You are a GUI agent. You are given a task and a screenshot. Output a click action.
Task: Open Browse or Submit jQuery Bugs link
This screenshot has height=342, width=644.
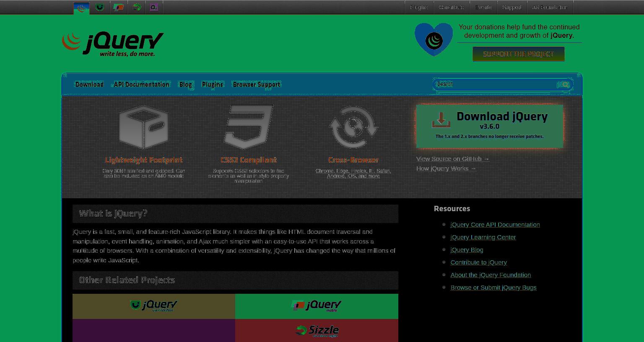[x=493, y=288]
